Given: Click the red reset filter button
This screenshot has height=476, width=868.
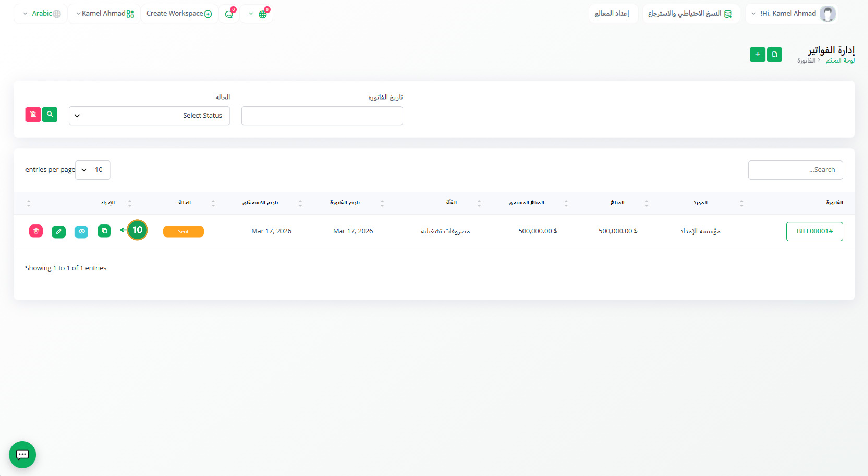Looking at the screenshot, I should click(x=33, y=115).
